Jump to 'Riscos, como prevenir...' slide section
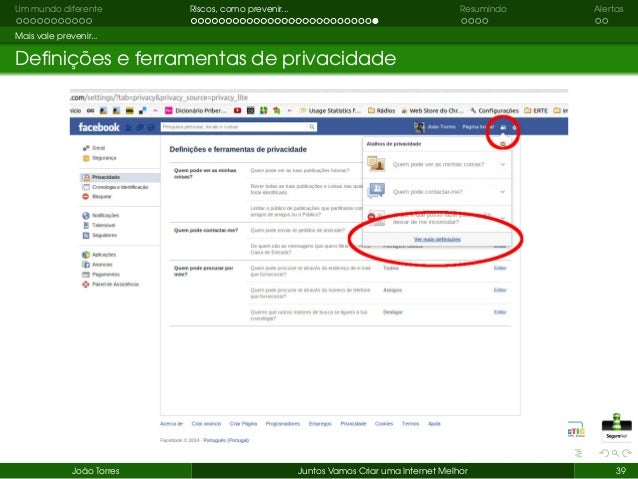Screen dimensions: 638x479 coord(239,9)
